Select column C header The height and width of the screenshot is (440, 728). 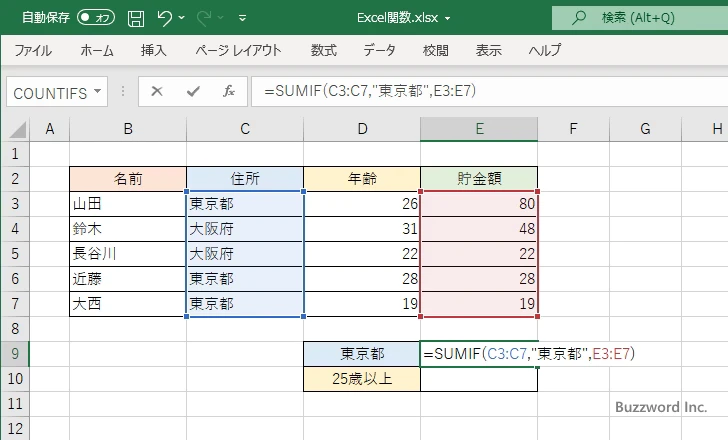(245, 129)
